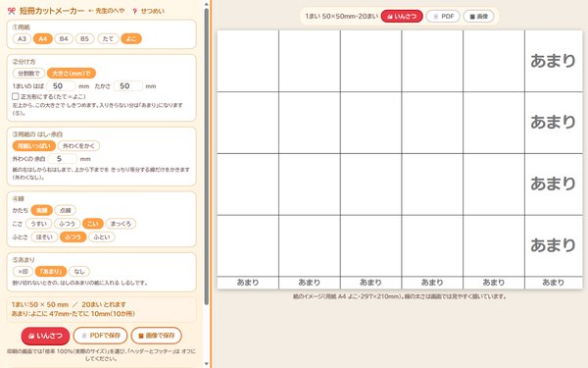The height and width of the screenshot is (368, 588).
Task: Click PDFで保存 button
Action: [100, 336]
